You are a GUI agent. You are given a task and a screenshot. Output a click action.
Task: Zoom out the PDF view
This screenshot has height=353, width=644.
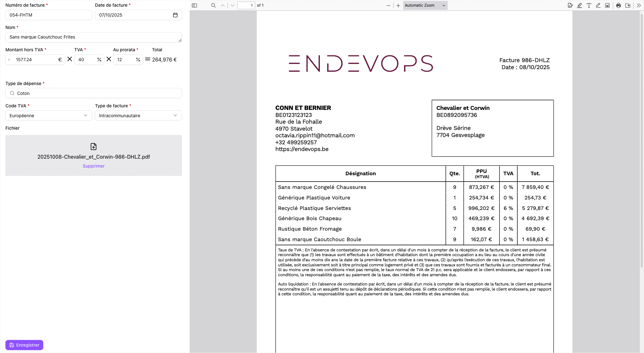(x=388, y=5)
